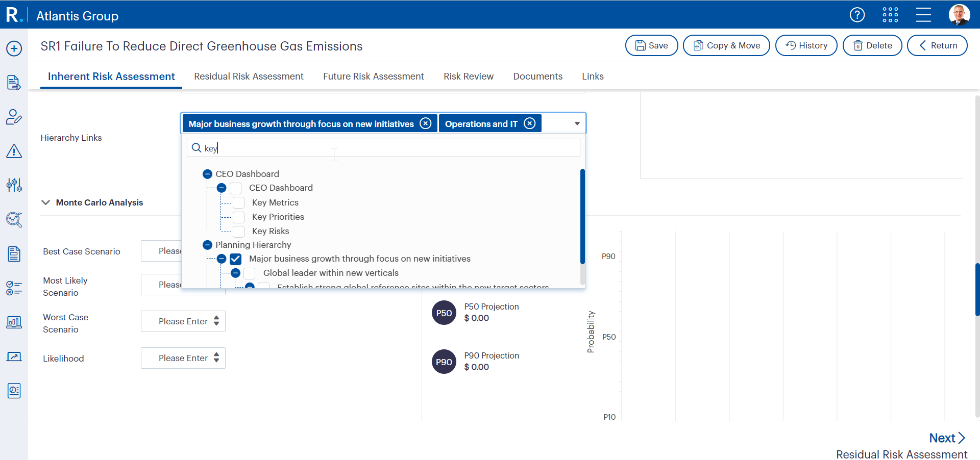
Task: Step the Worst Case Scenario spinner
Action: (216, 321)
